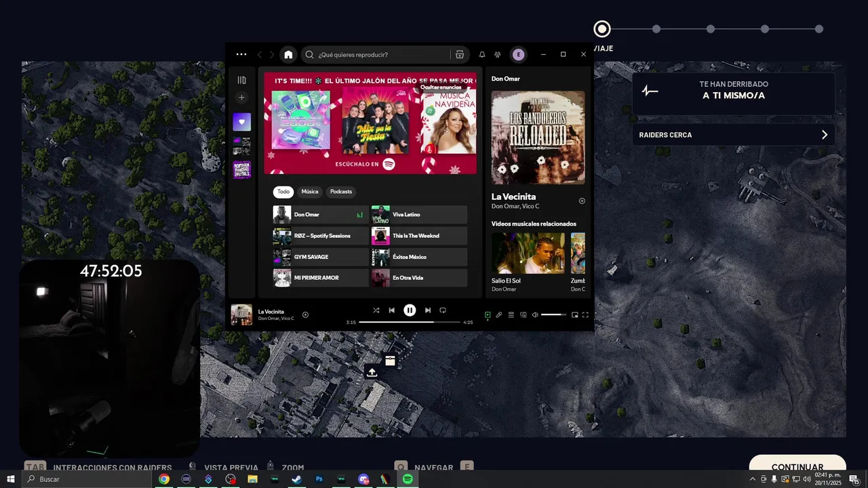Open Spotify notifications bell
The image size is (868, 488).
482,55
